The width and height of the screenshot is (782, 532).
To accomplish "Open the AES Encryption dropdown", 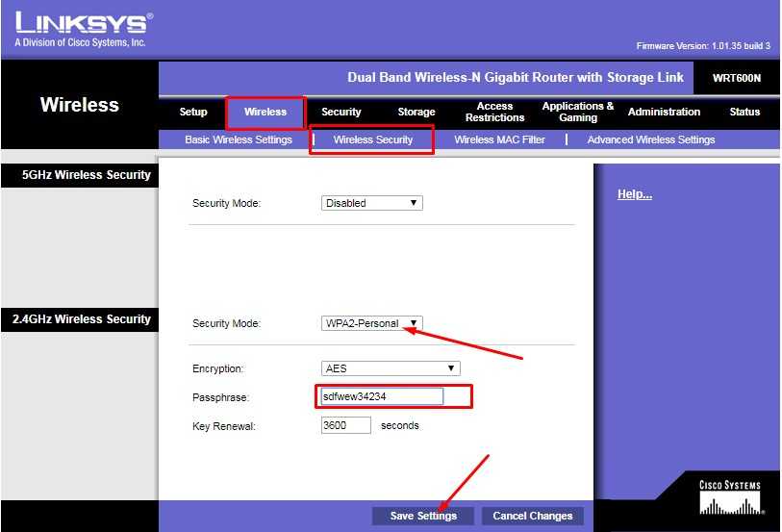I will point(390,368).
